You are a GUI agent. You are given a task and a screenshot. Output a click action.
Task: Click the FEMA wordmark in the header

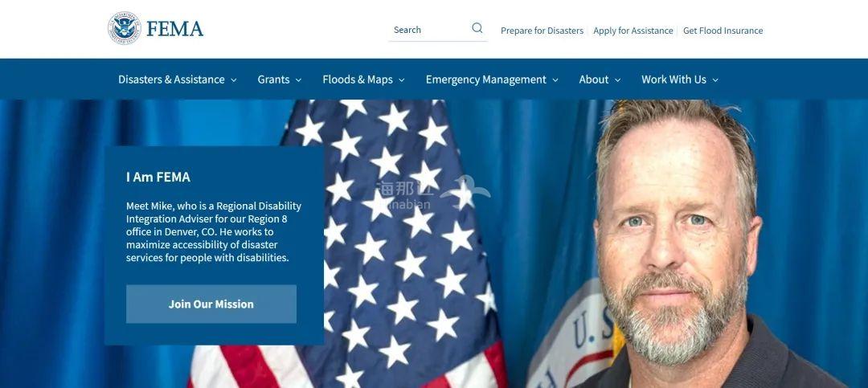tap(175, 29)
